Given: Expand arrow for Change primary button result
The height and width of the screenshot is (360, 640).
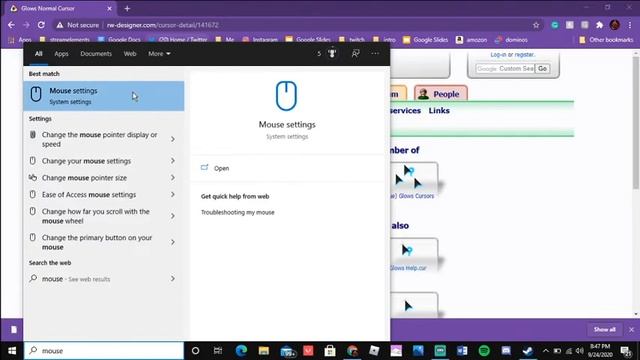Looking at the screenshot, I should tap(173, 242).
